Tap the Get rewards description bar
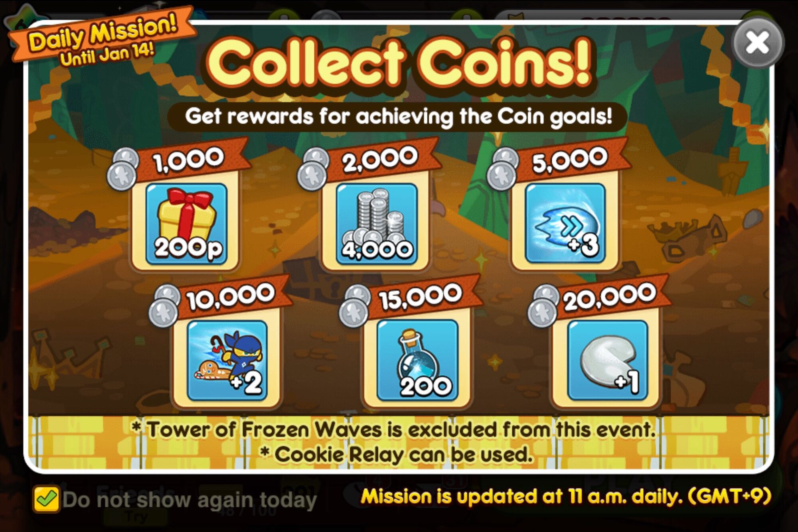 [398, 117]
